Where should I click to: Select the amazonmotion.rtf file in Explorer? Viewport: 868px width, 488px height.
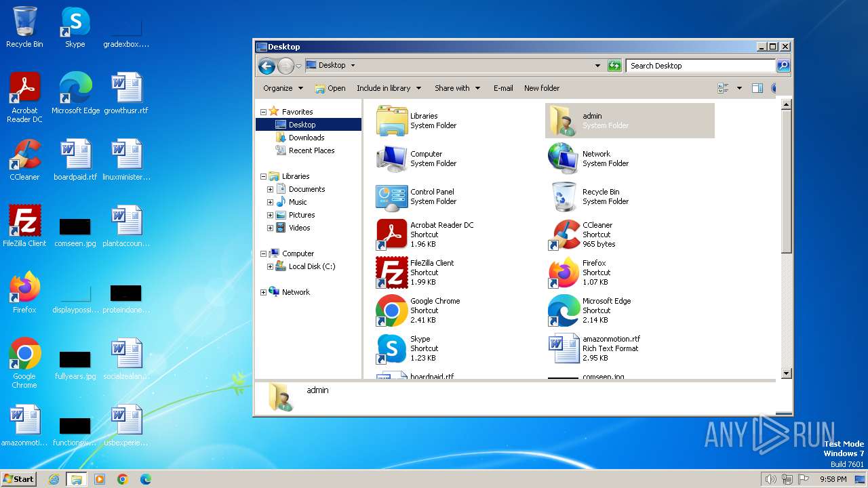coord(564,348)
